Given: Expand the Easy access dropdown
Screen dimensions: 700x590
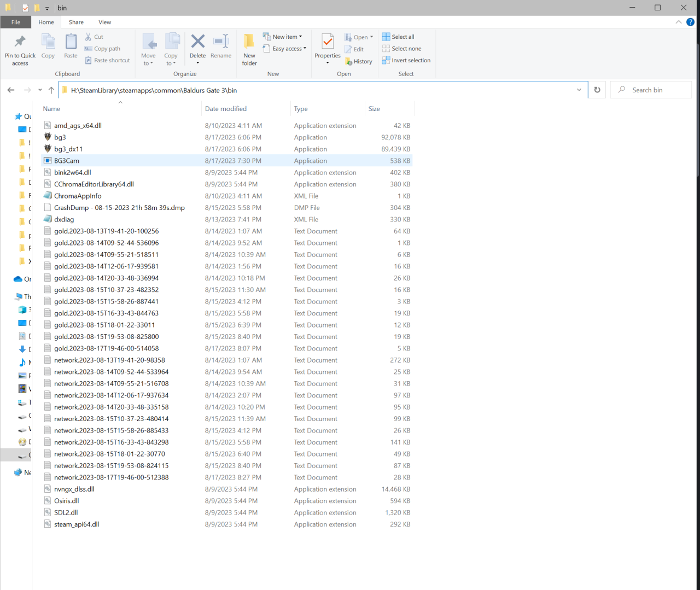Looking at the screenshot, I should pos(285,49).
